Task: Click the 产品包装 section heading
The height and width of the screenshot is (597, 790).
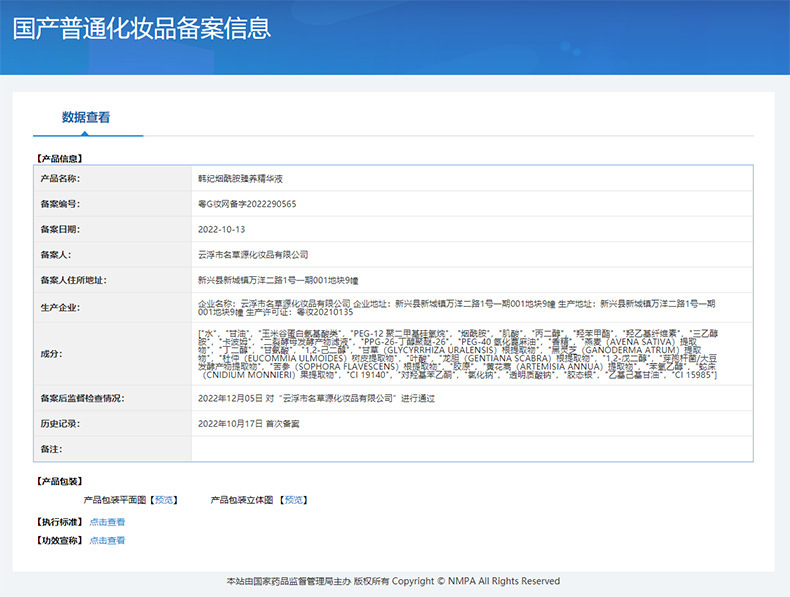Action: pyautogui.click(x=59, y=481)
